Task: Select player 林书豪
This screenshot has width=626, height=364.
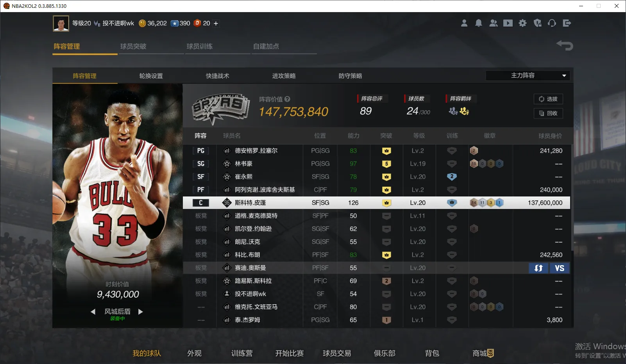Action: pos(243,164)
